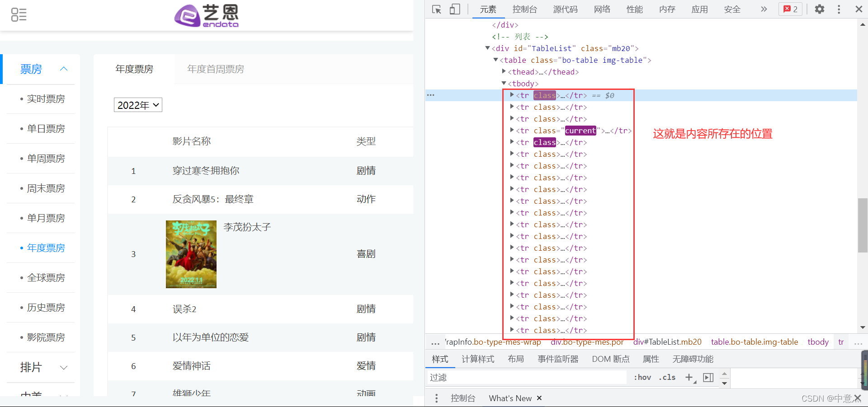Switch to 网络 Network tab
Viewport: 868px width, 407px height.
pyautogui.click(x=602, y=9)
